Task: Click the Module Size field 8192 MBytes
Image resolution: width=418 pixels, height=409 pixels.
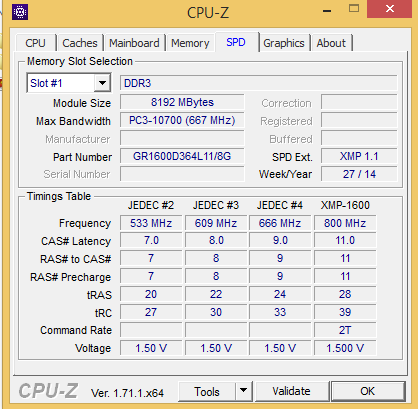Action: (182, 102)
